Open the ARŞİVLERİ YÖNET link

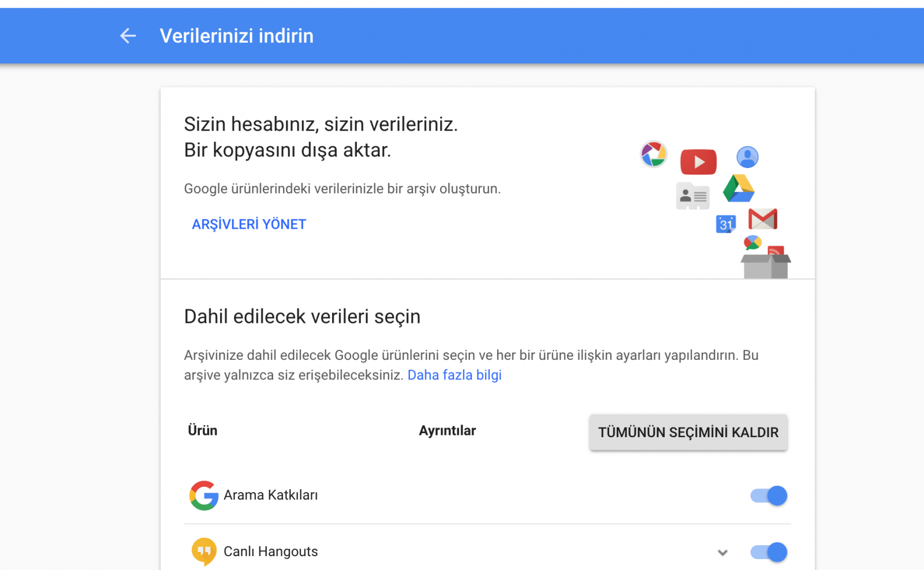click(x=249, y=224)
